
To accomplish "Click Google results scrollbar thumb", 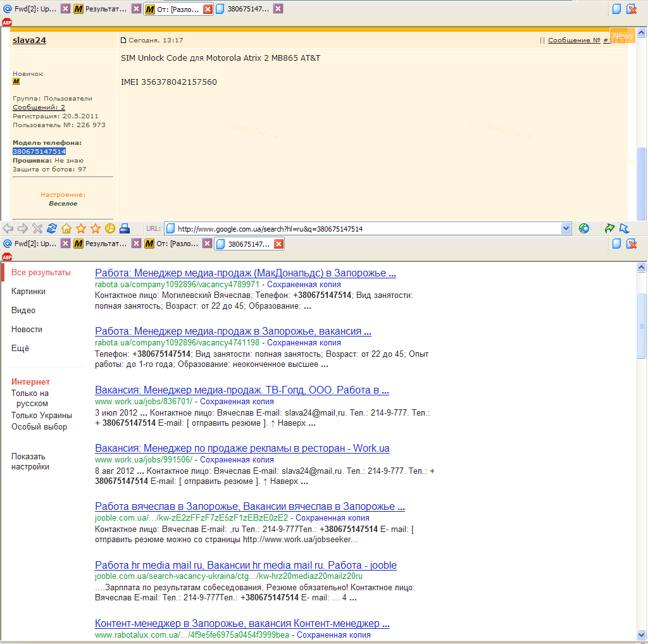I will pos(642,325).
